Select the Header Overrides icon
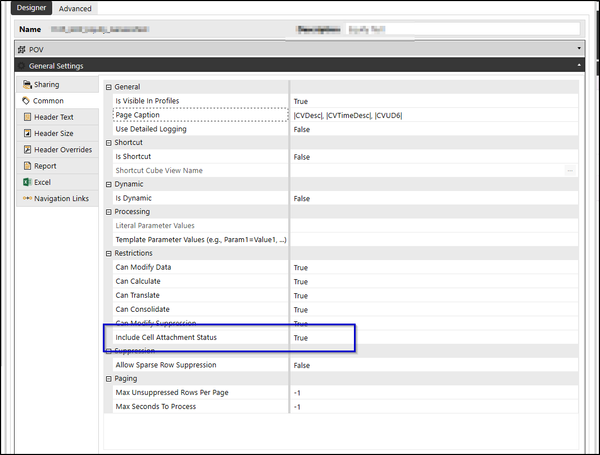The width and height of the screenshot is (600, 455). (27, 150)
